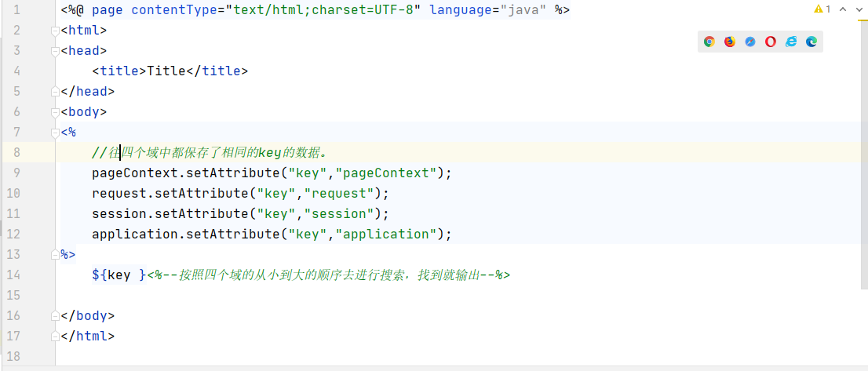Click the "java" string value
Screen dimensions: 868x371
click(523, 10)
